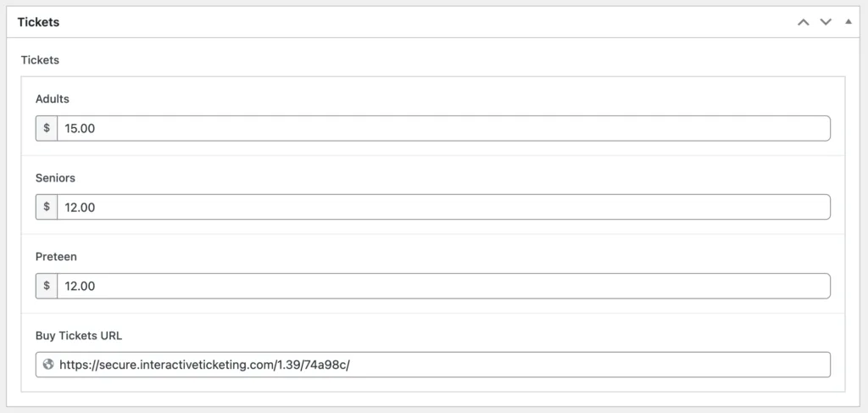
Task: Click the dollar sign beside Preteen price
Action: pyautogui.click(x=47, y=286)
